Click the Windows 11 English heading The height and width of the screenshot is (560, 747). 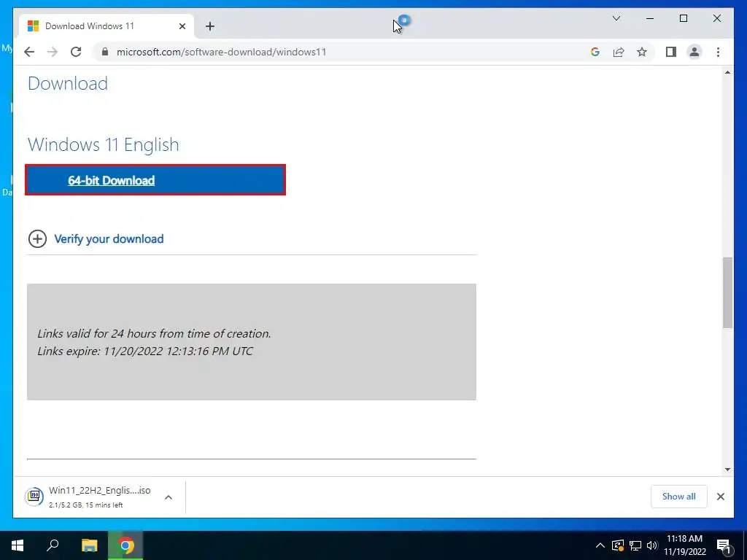coord(104,144)
